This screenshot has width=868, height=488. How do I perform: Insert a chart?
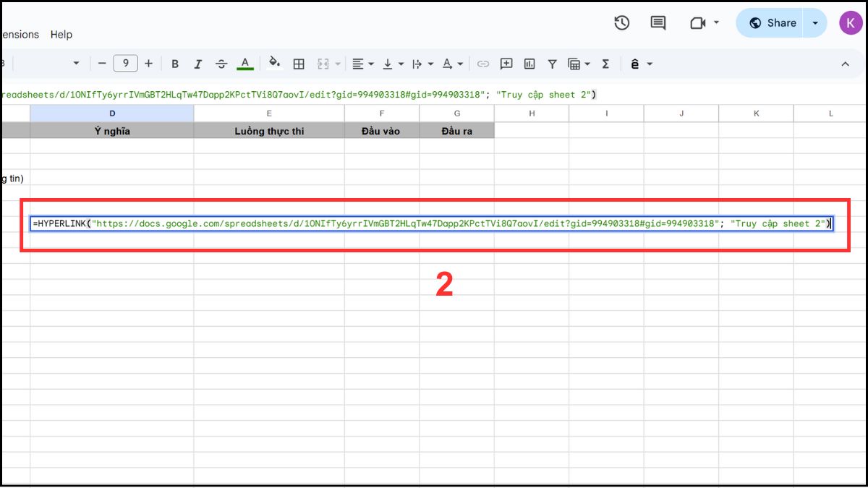pyautogui.click(x=529, y=64)
